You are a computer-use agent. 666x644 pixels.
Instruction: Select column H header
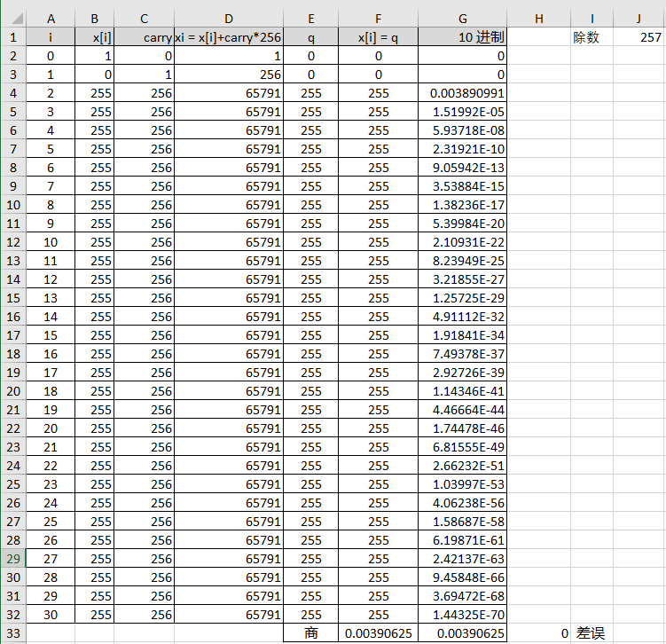[x=538, y=19]
